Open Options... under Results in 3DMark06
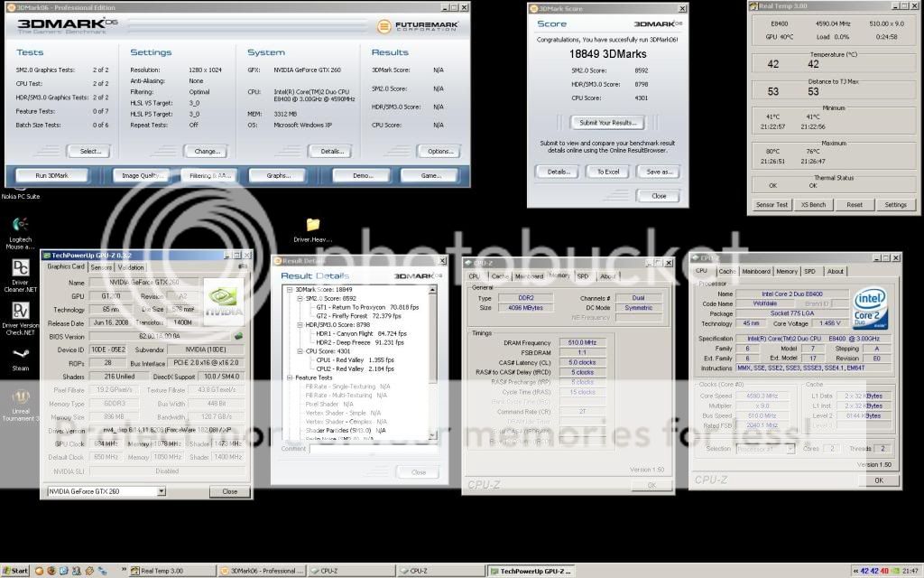Image resolution: width=924 pixels, height=578 pixels. (439, 152)
